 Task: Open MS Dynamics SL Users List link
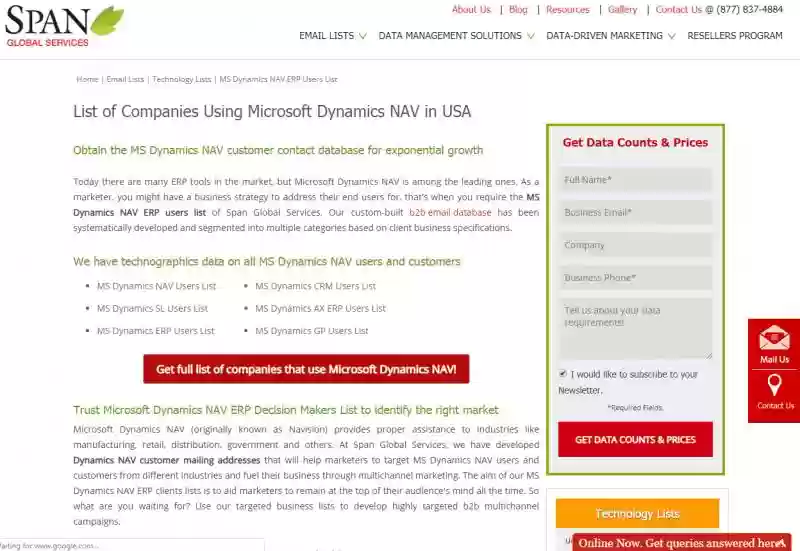tap(153, 309)
